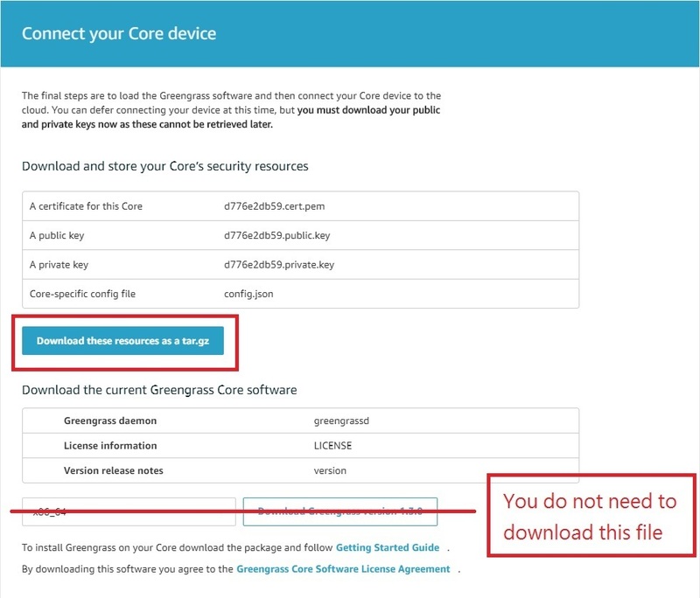Click the 'Core-specific config file' label
The height and width of the screenshot is (598, 700).
(82, 294)
